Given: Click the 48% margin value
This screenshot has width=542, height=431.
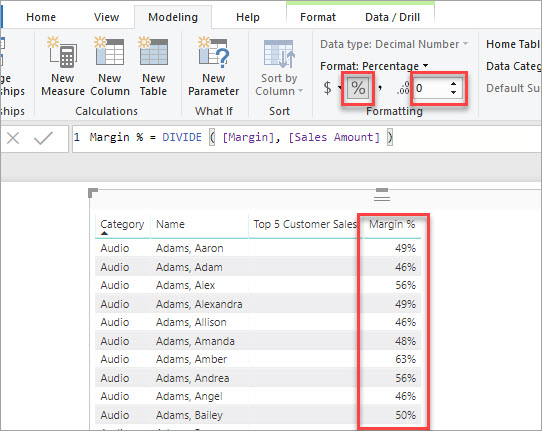Looking at the screenshot, I should 405,341.
